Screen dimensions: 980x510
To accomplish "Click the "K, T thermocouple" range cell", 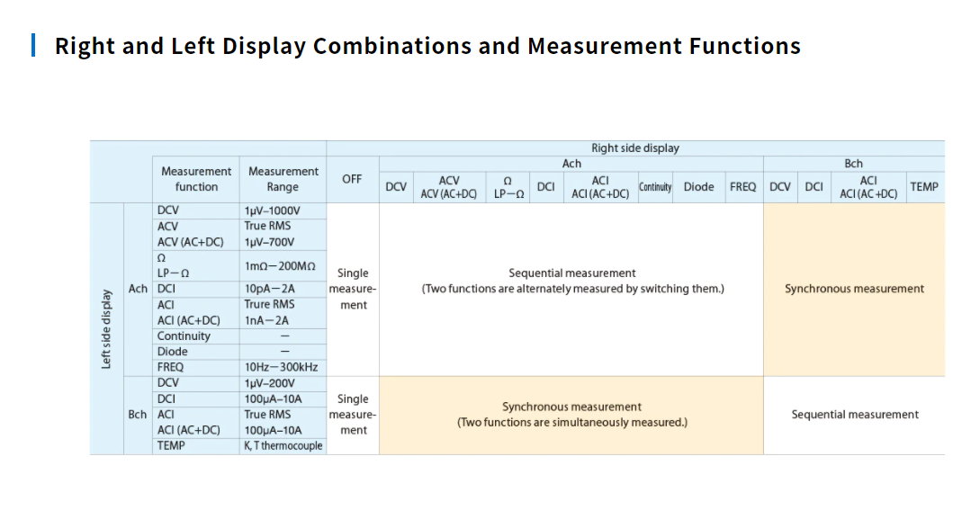I will click(x=283, y=446).
